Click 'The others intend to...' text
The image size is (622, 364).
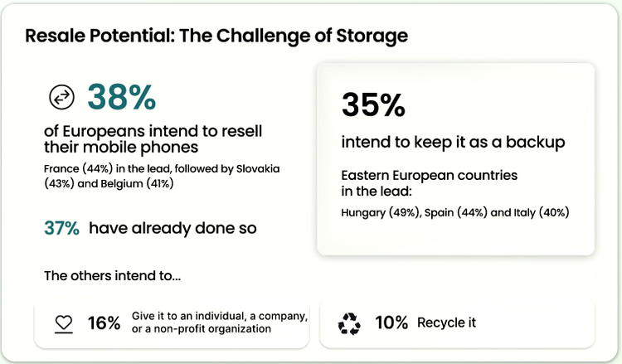[112, 276]
